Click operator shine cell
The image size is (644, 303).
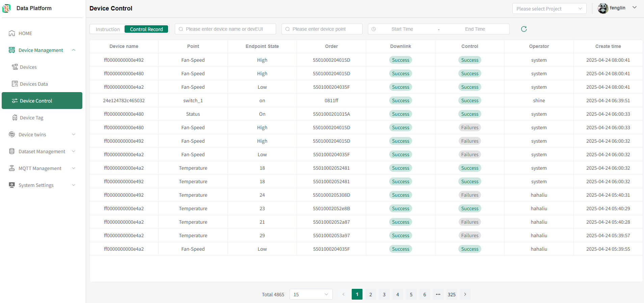(x=539, y=101)
